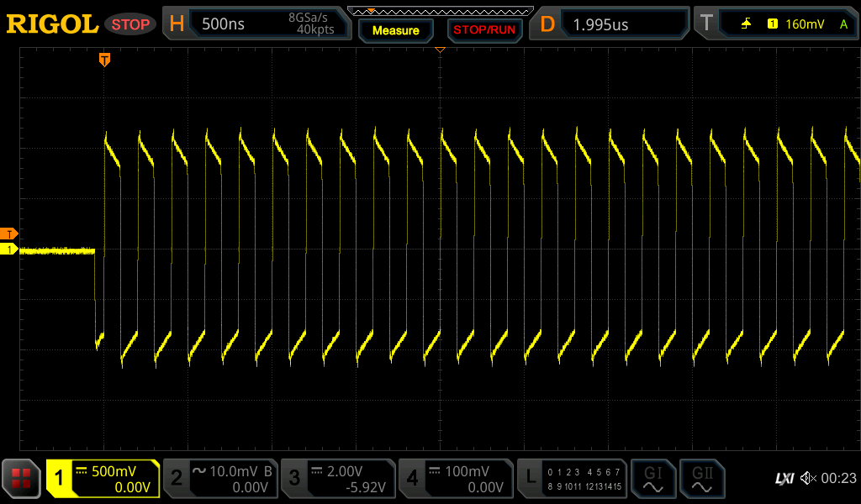Click the channel 3 DC coupling symbol

tap(316, 470)
